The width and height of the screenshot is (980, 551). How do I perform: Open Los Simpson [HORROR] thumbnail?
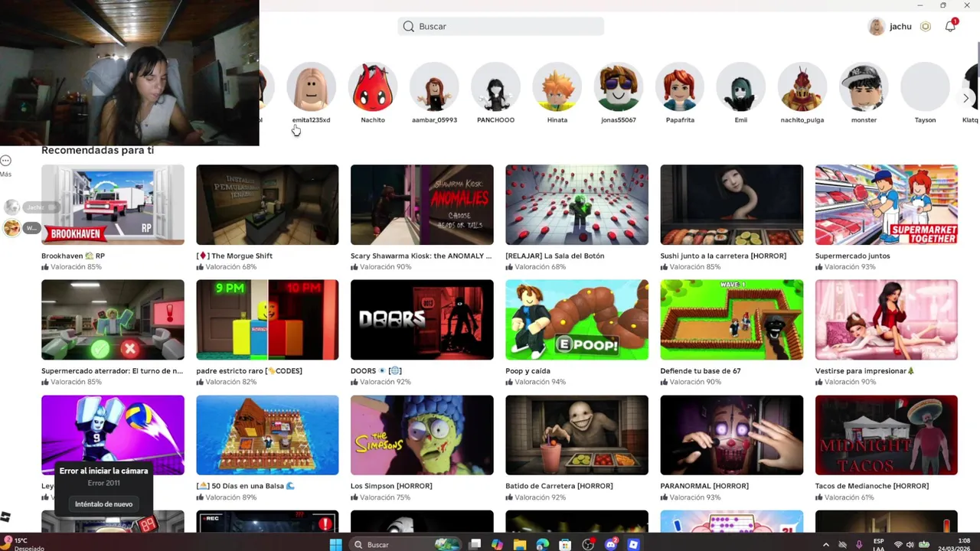click(x=422, y=435)
